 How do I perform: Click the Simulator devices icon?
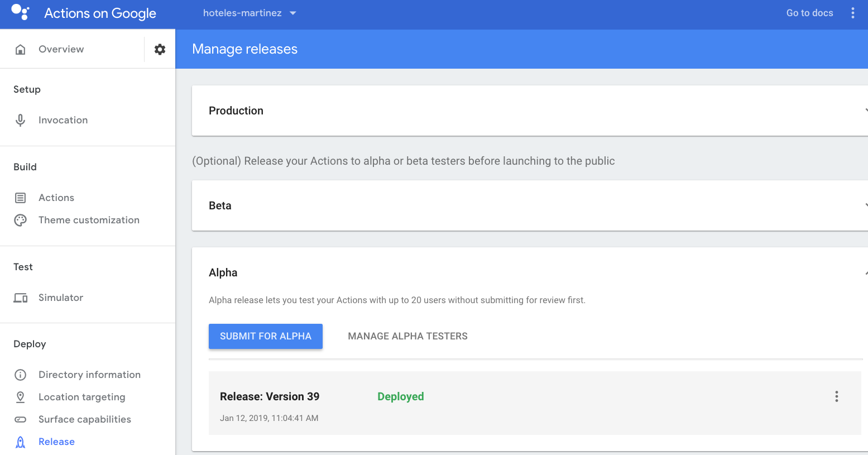click(x=21, y=298)
